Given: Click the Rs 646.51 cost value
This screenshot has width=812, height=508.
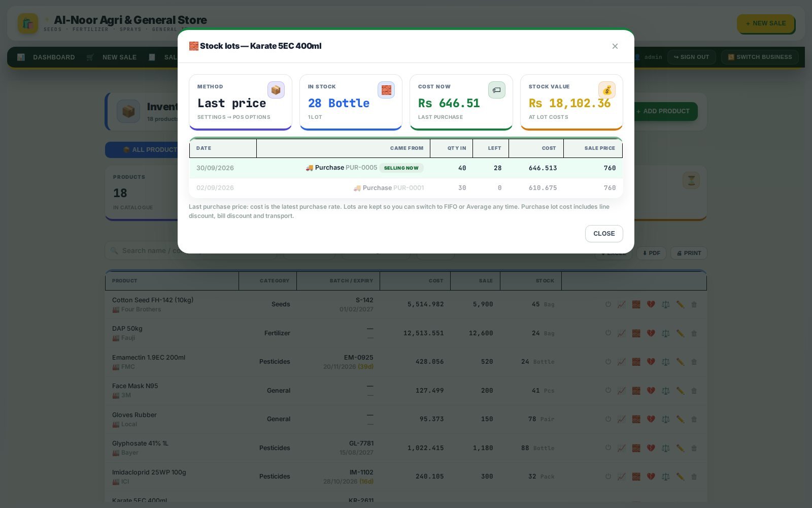Looking at the screenshot, I should tap(449, 103).
